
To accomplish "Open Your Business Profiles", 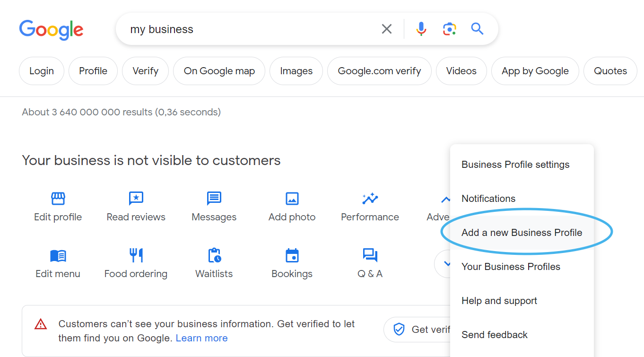I will pyautogui.click(x=522, y=267).
